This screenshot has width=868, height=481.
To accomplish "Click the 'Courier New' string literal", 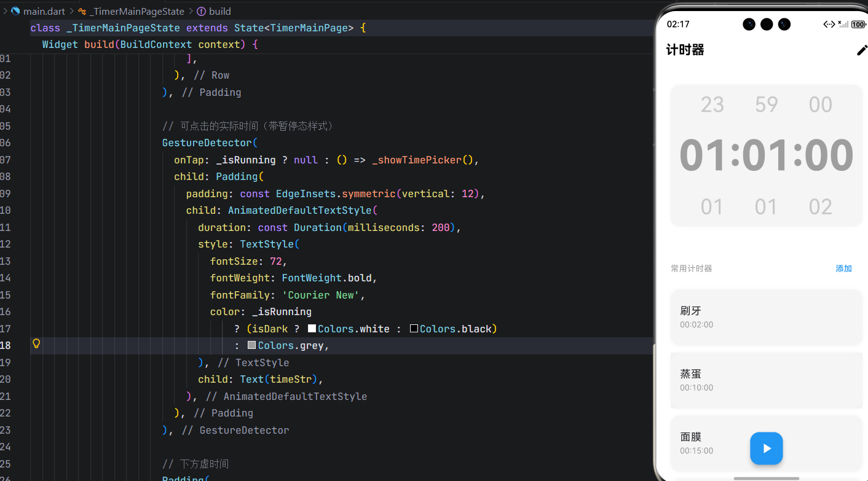I will tap(321, 295).
